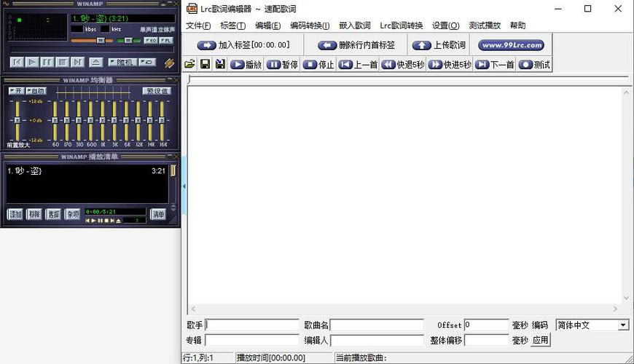Click the open file folder icon
Screen dimensions: 634x364
tap(189, 64)
